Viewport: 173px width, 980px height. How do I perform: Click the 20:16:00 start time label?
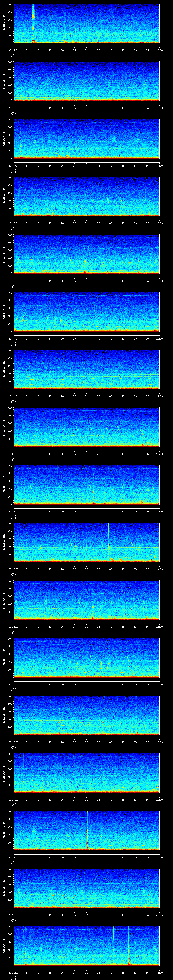click(13, 166)
